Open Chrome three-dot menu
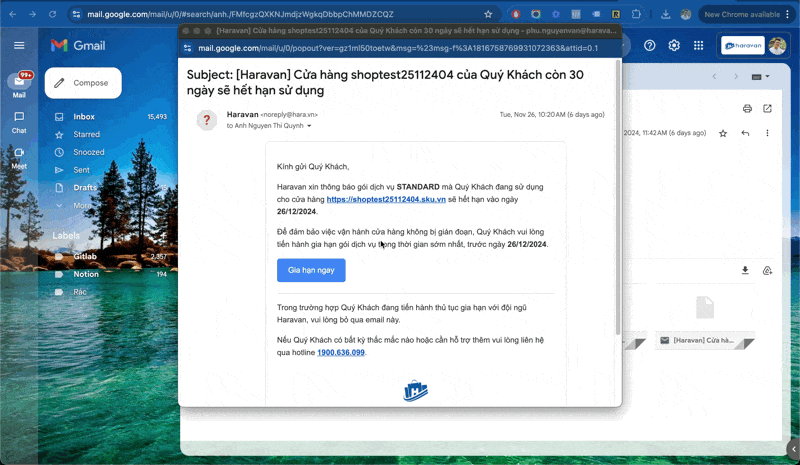Screen dimensions: 800x465 pos(788,14)
